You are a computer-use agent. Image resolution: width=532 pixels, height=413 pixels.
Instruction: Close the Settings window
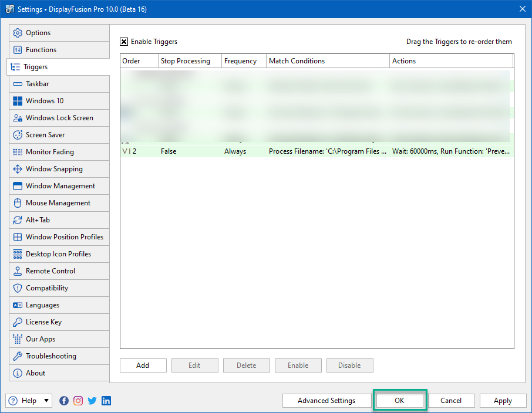(523, 9)
